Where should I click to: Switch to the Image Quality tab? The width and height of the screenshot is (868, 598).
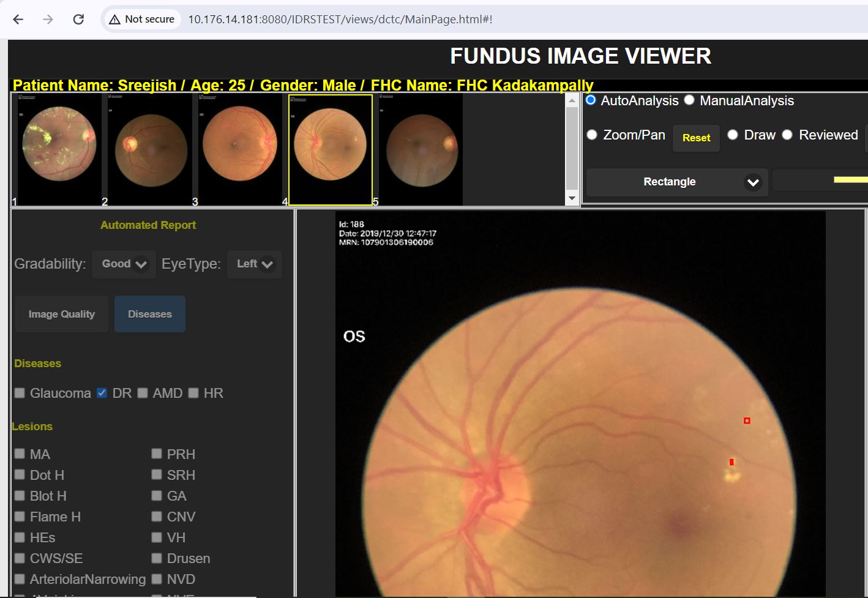pos(62,314)
